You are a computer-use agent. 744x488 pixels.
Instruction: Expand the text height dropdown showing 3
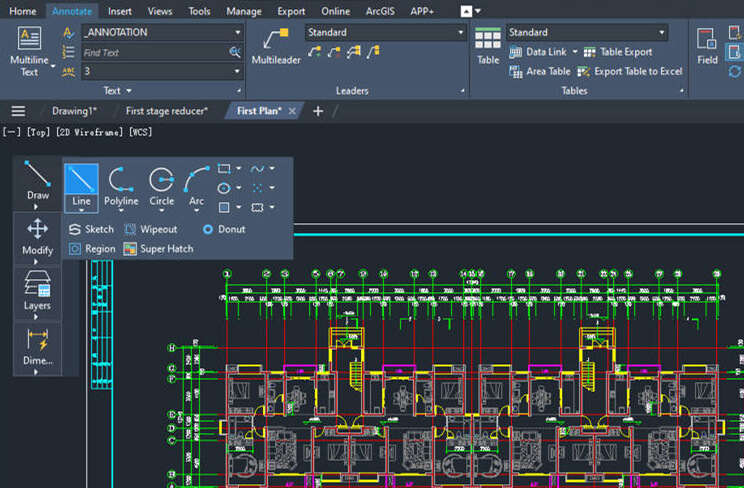(x=237, y=72)
